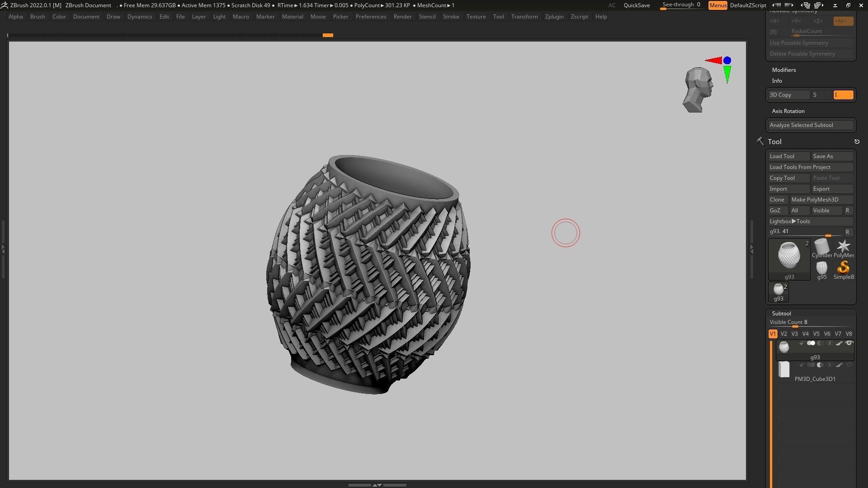Click the red X axis cone

point(713,60)
